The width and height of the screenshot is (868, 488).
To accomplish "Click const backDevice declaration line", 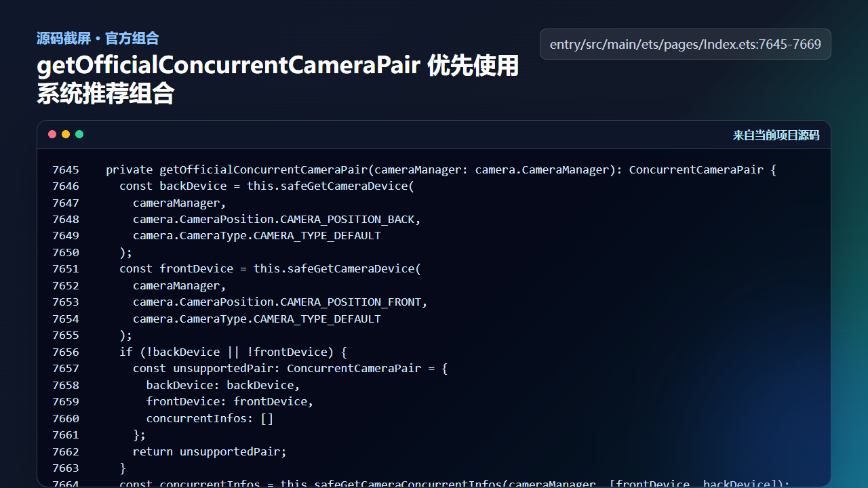I will [267, 186].
